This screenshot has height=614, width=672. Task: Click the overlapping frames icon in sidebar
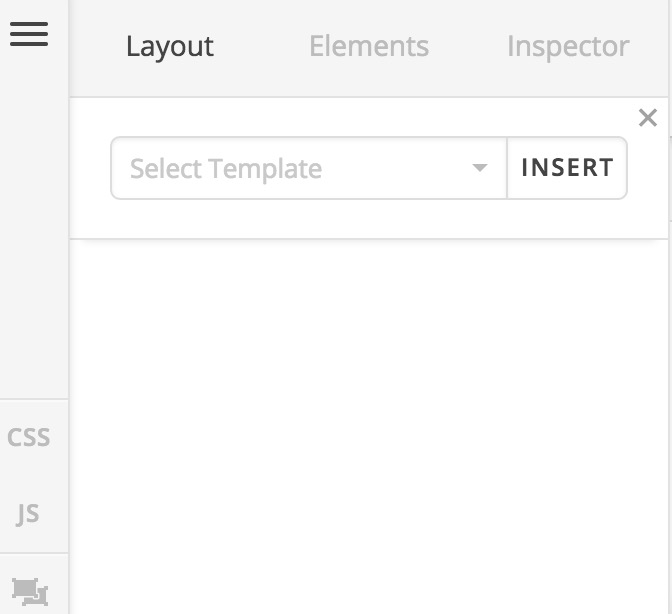[x=29, y=590]
